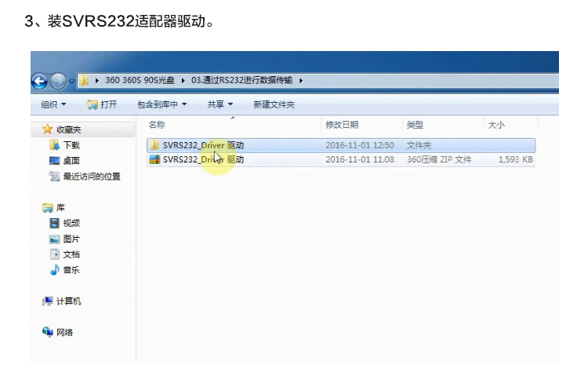This screenshot has width=588, height=372.
Task: Open the SVRS232_Driver folder icon
Action: point(154,145)
